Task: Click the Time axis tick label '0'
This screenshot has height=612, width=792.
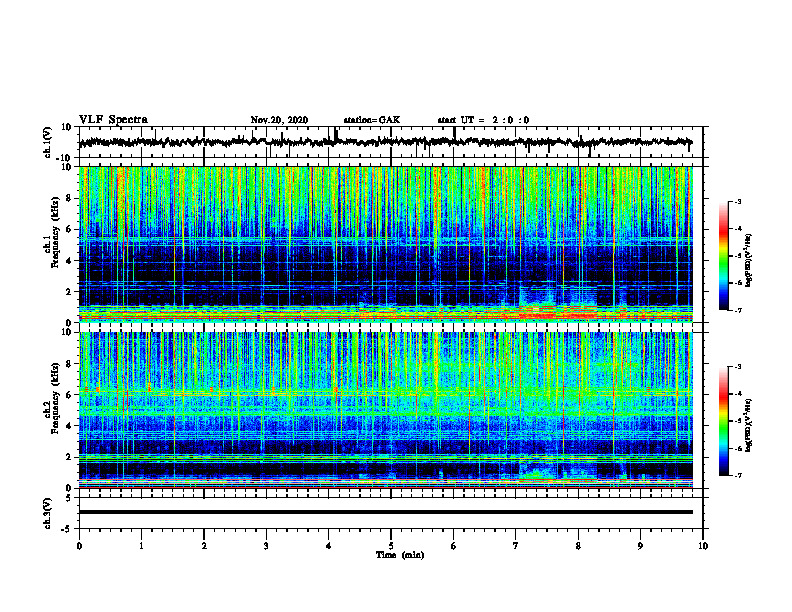Action: [79, 546]
